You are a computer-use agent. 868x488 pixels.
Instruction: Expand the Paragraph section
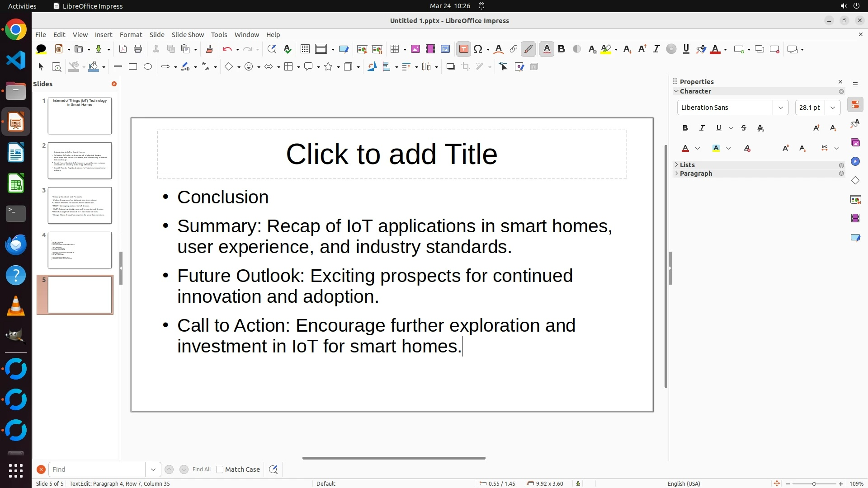(x=695, y=174)
